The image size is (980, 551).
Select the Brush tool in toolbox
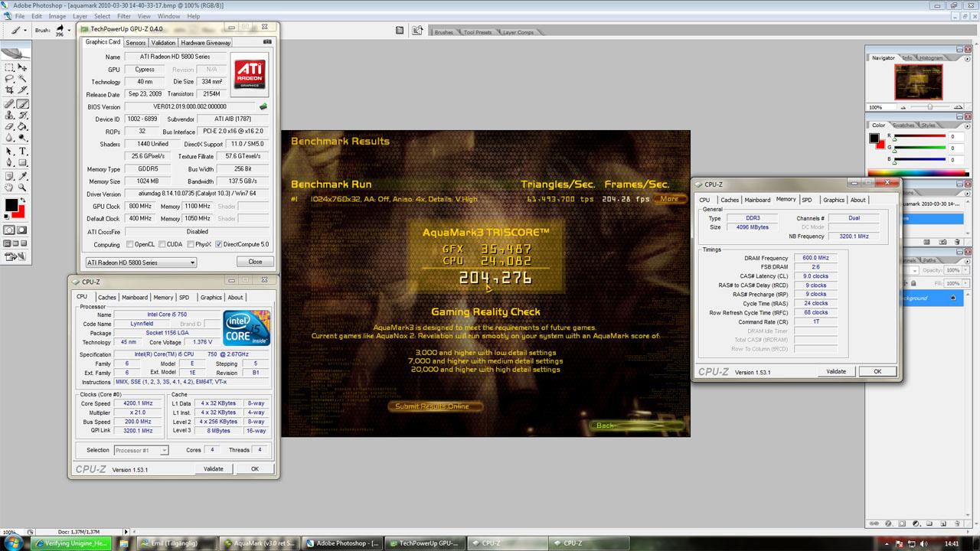point(22,104)
